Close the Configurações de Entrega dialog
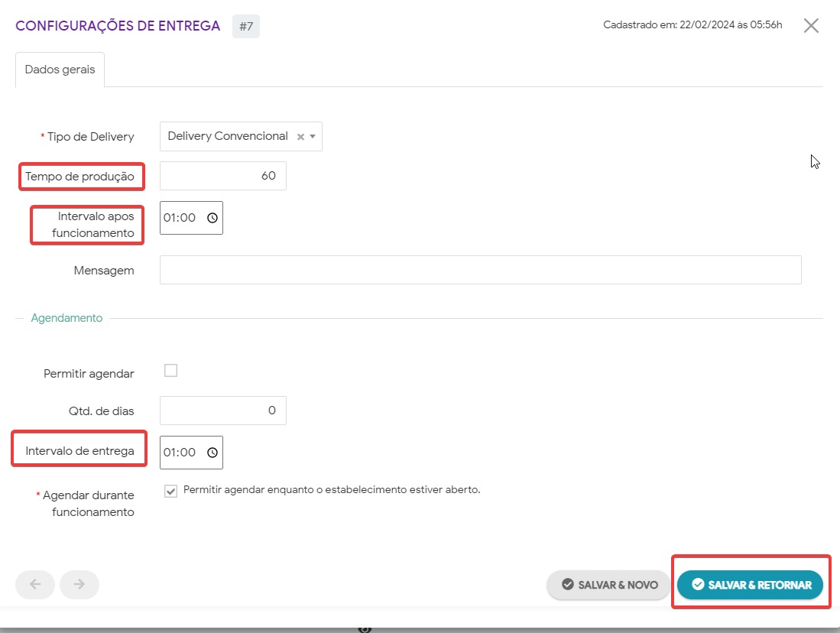Viewport: 840px width, 633px height. [811, 25]
